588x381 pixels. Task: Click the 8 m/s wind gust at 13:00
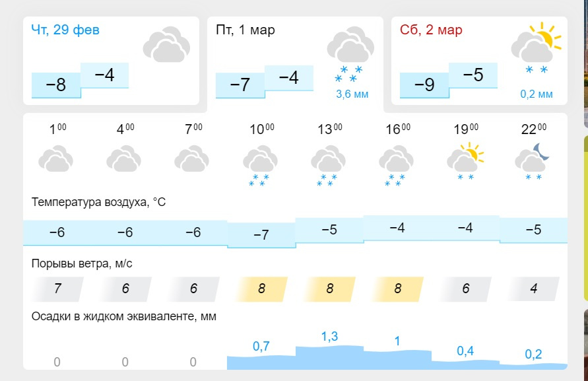329,289
